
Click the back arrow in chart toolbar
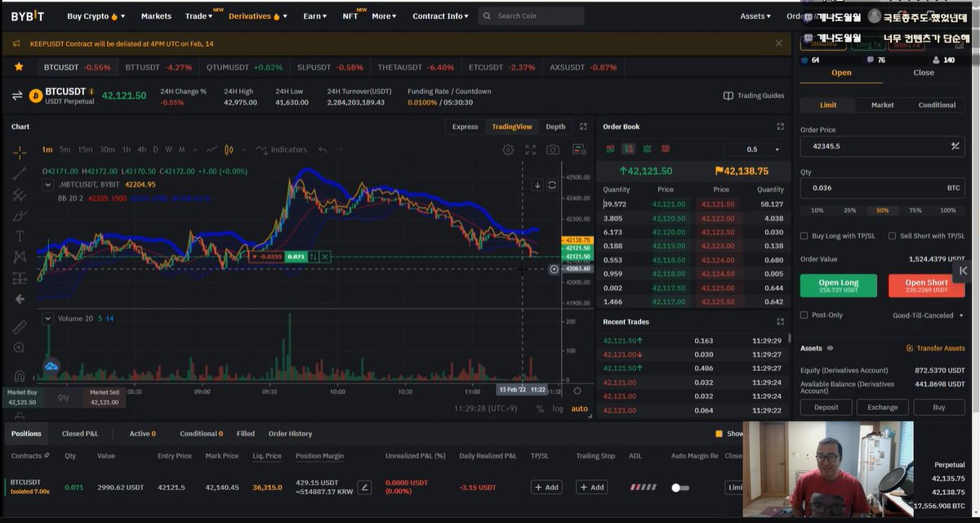click(20, 300)
